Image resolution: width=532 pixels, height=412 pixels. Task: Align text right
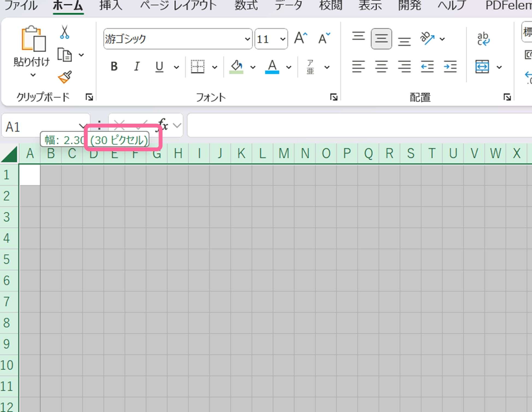[404, 67]
